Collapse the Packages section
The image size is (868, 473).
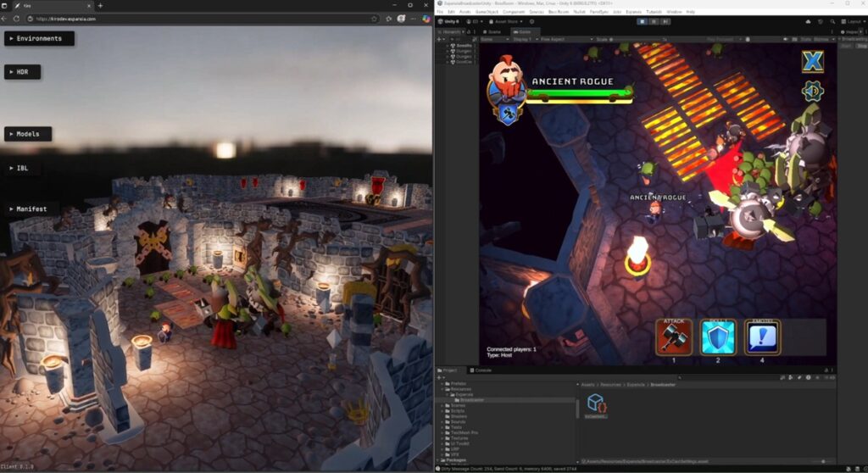pos(438,459)
